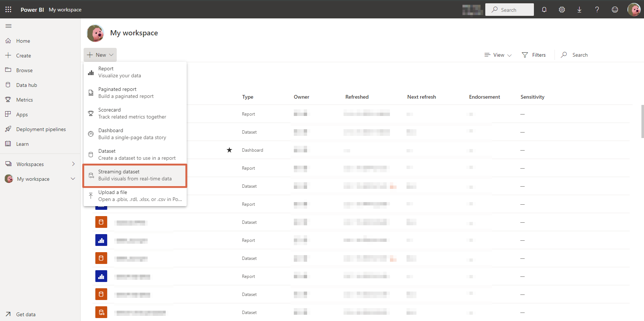Click the global Search box in header

(x=510, y=10)
